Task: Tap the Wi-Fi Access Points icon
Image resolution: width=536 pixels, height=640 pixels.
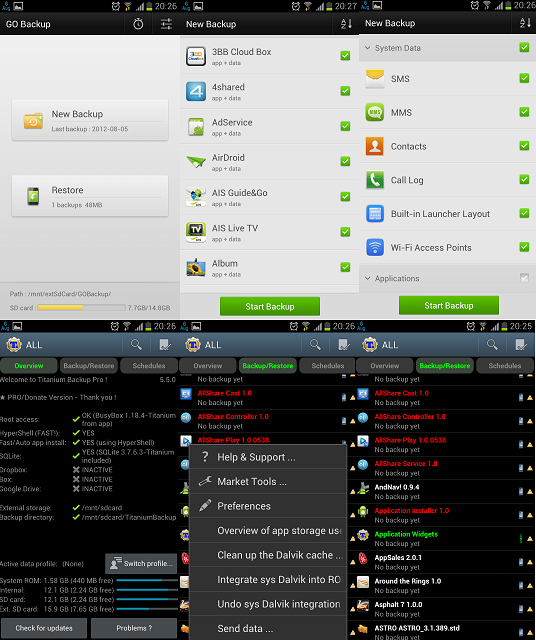Action: (375, 247)
